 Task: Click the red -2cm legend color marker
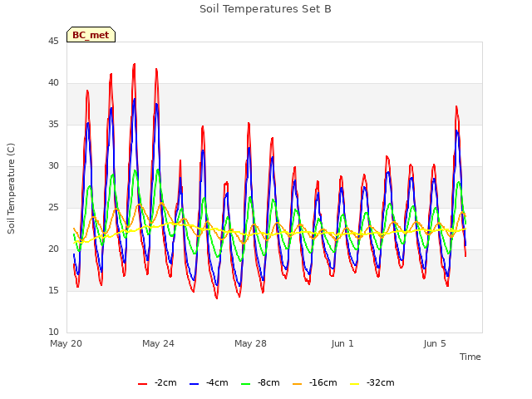[x=142, y=384]
